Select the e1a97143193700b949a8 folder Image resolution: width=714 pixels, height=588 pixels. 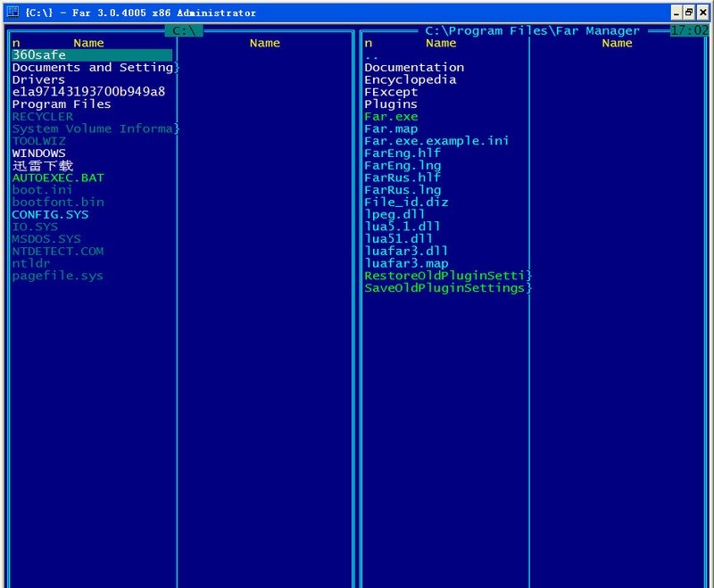click(x=88, y=92)
